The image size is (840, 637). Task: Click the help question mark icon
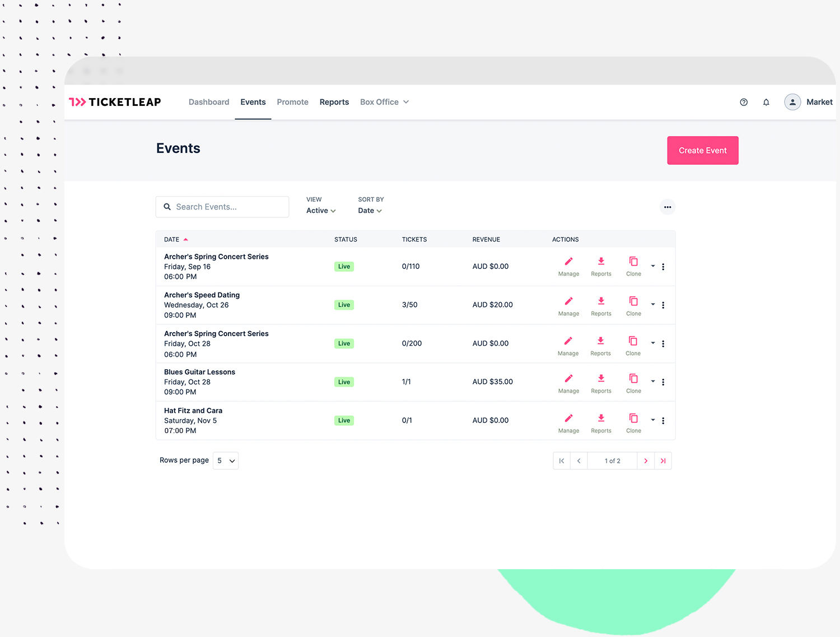[x=744, y=102]
